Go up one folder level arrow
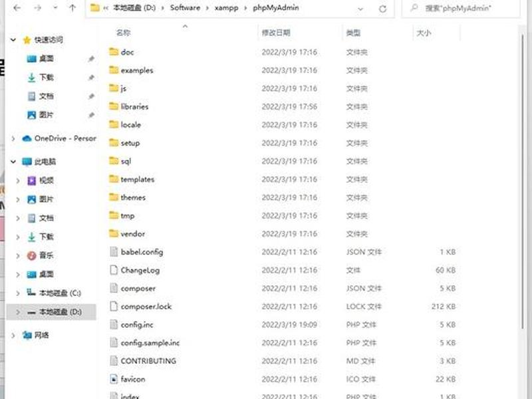 click(72, 8)
